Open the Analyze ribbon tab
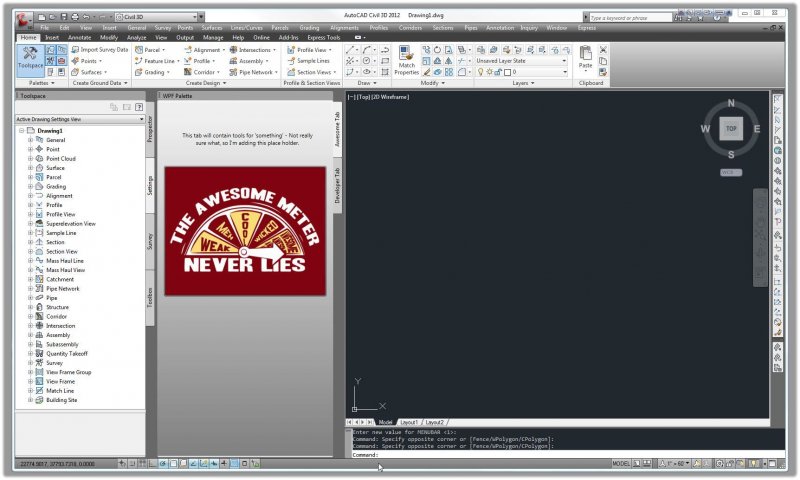800x480 pixels. [x=136, y=37]
